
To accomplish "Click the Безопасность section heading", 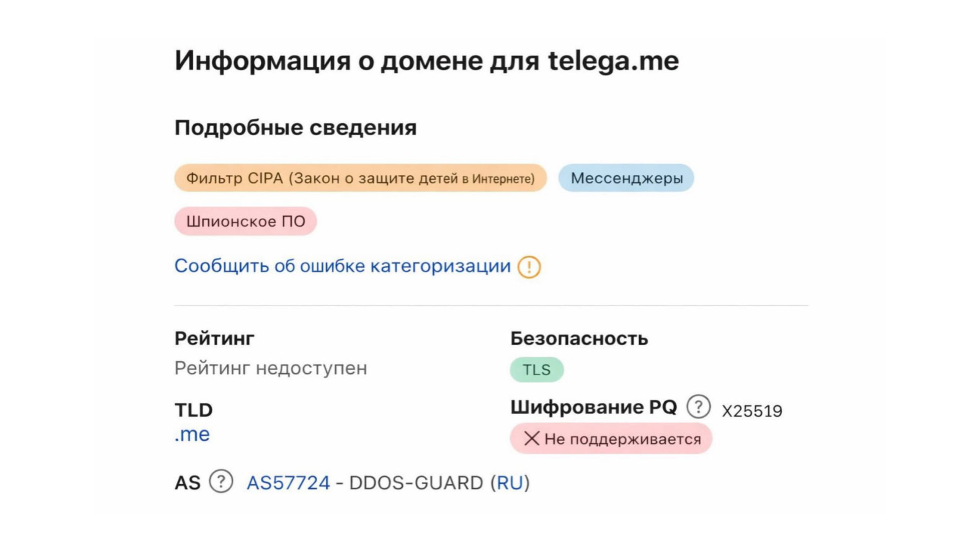I will click(579, 338).
